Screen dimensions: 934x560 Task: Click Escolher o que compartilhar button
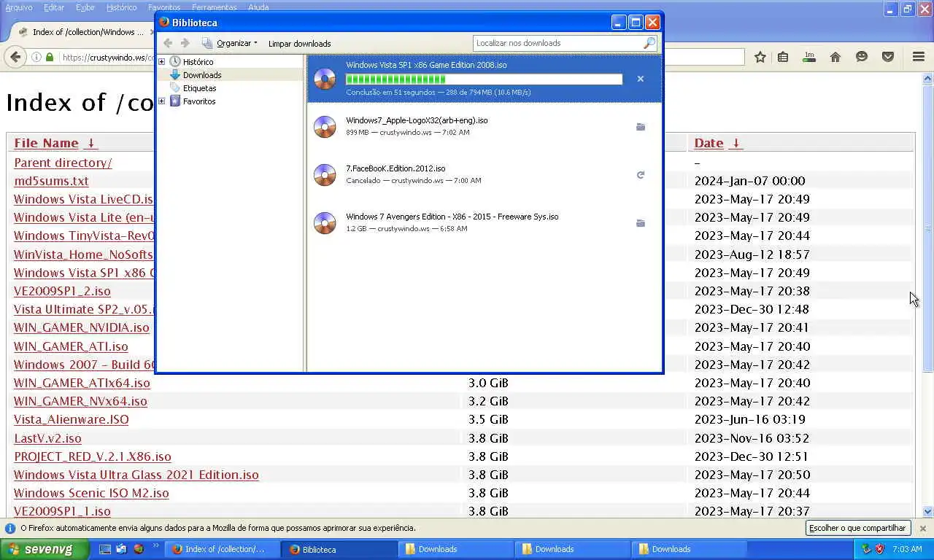[857, 528]
